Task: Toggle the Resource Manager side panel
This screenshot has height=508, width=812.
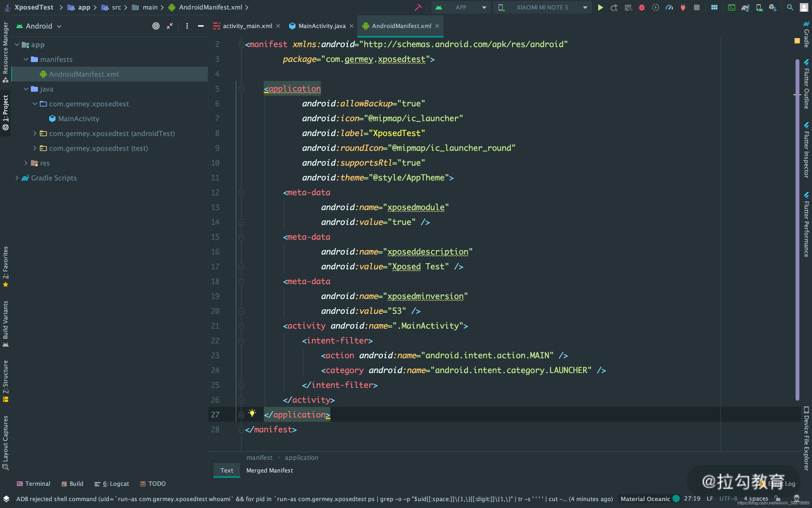Action: [x=5, y=52]
